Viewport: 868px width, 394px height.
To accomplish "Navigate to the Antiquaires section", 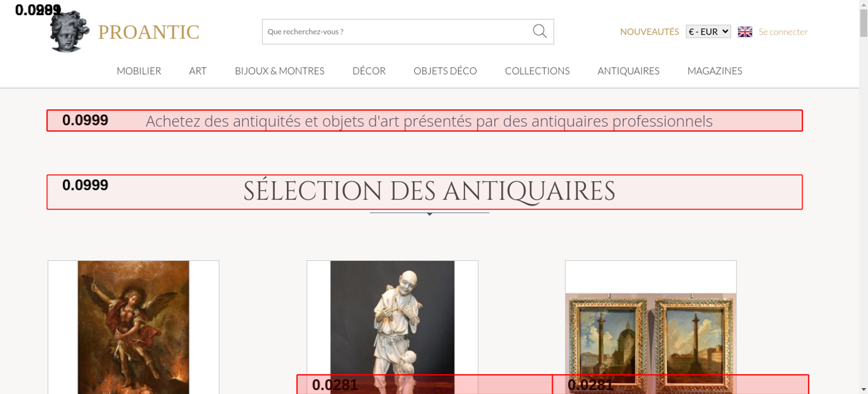I will click(x=628, y=71).
